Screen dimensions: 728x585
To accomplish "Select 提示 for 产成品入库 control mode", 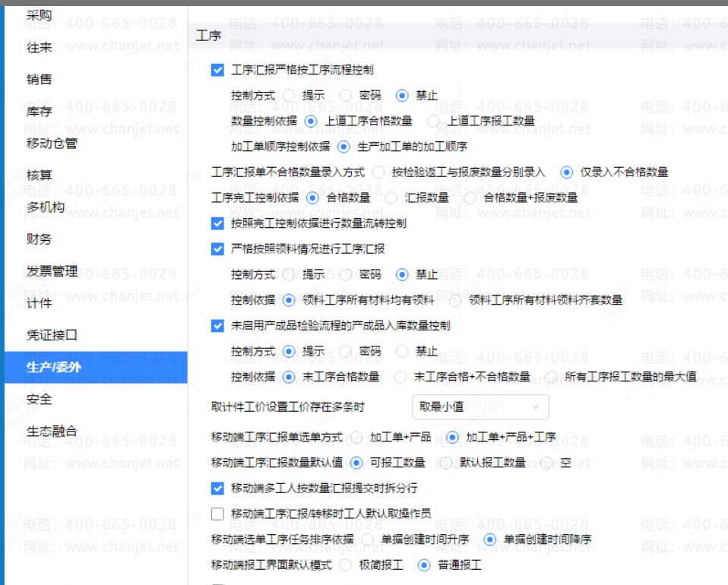I will (x=289, y=352).
